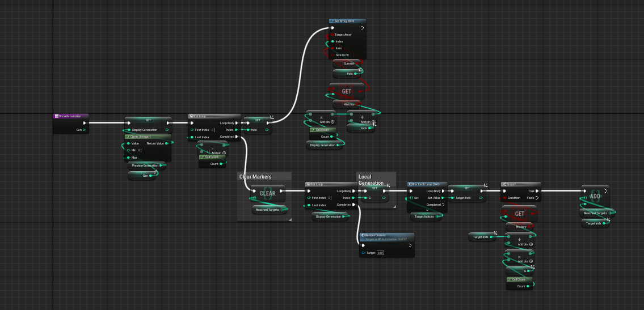Screen dimensions: 644x310
Task: Click the True exec pin on Branch
Action: [x=536, y=191]
